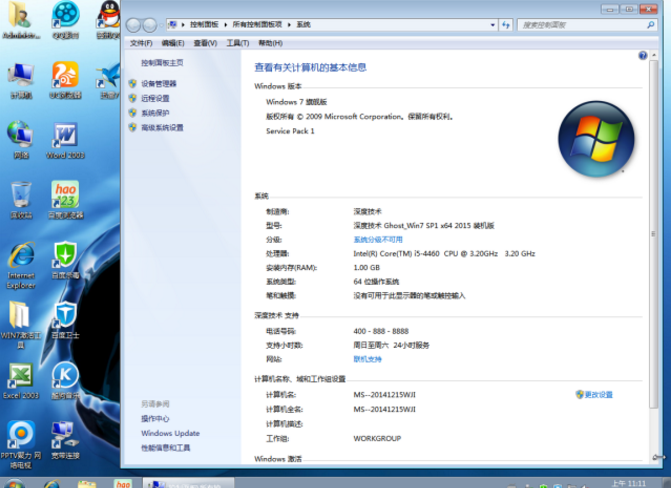Screen dimensions: 672x488
Task: Open the 文件(F) menu
Action: [141, 43]
